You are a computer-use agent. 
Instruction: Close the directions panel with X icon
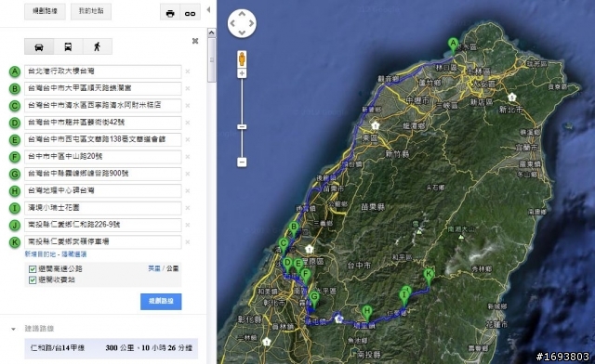(x=195, y=41)
